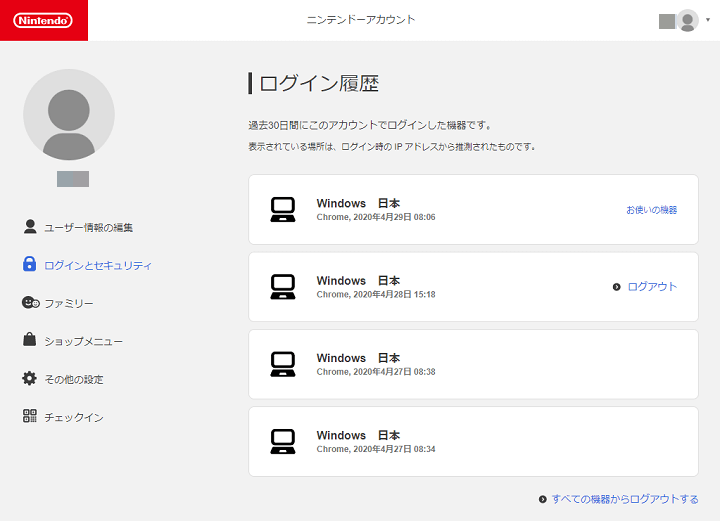Screen dimensions: 720x521
Task: Click the blurred nickname under avatar
Action: (73, 179)
